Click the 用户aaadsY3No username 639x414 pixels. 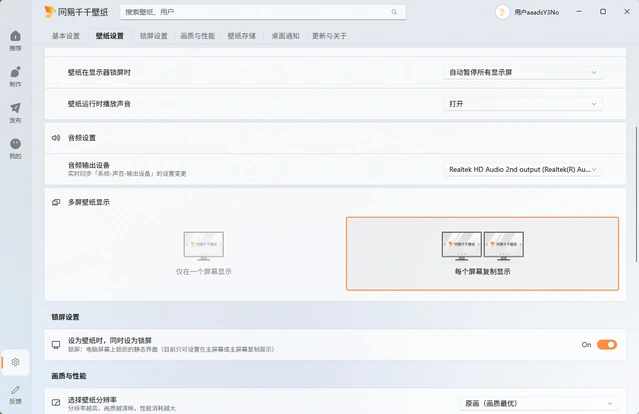536,12
